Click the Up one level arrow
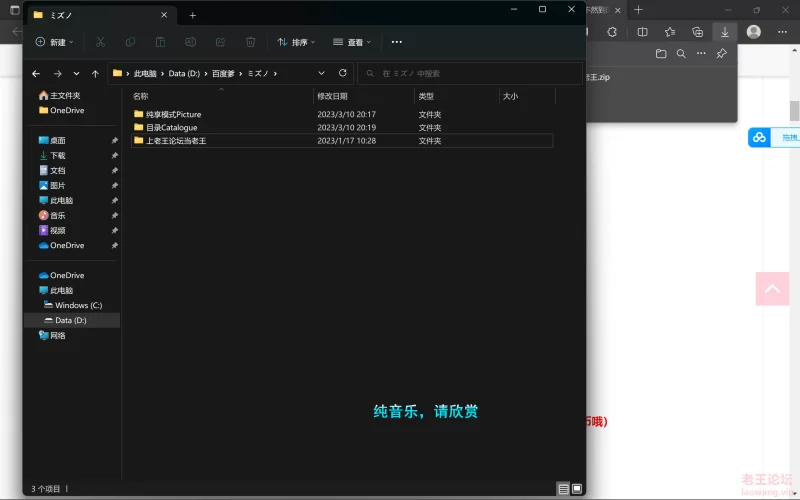The height and width of the screenshot is (500, 800). point(95,73)
